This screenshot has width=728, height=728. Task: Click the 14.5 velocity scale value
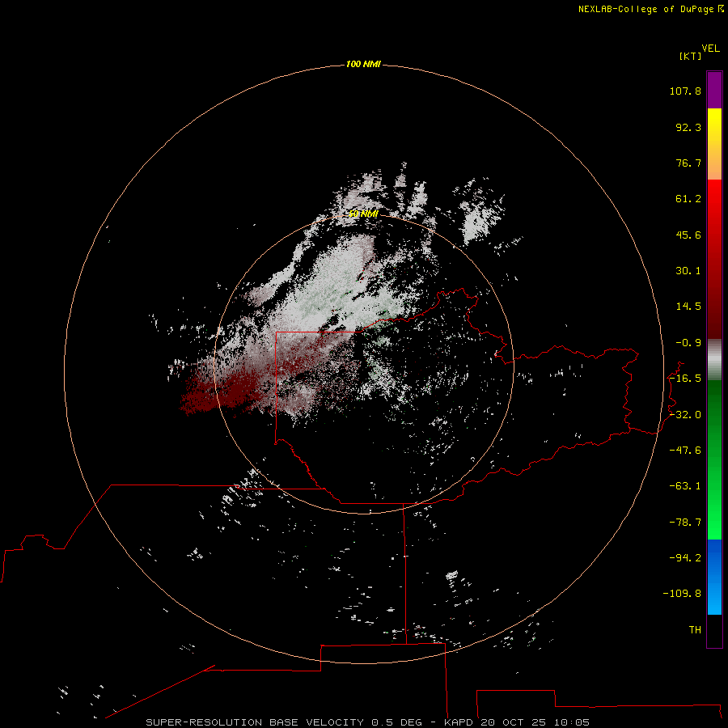(688, 307)
